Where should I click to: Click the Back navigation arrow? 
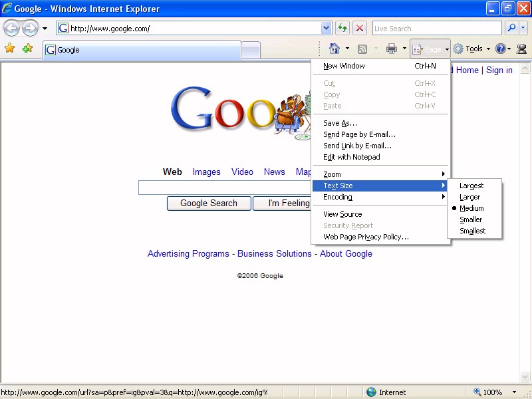click(11, 29)
